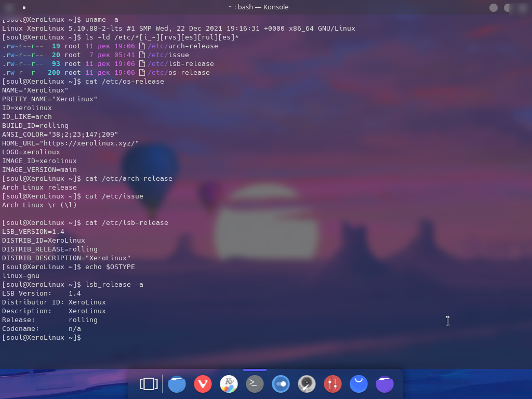The width and height of the screenshot is (532, 399).
Task: Click the LOGO=xerolinux line
Action: 31,152
